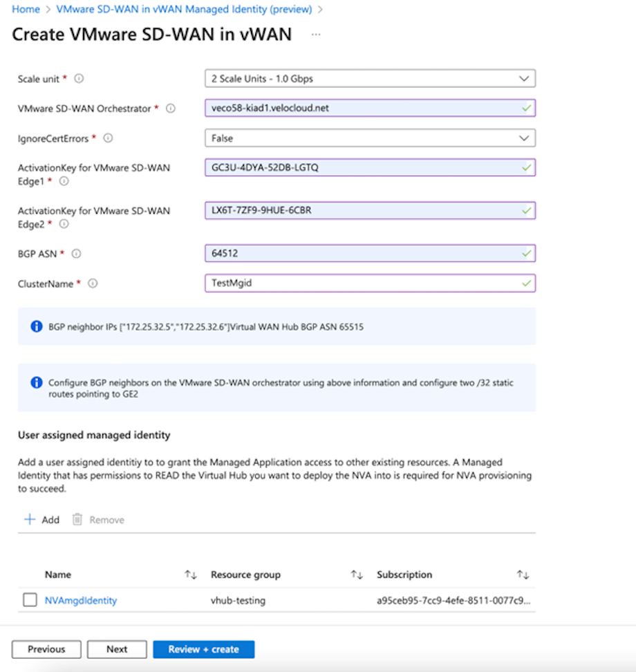Open the info tooltip next to Scale unit

click(78, 79)
